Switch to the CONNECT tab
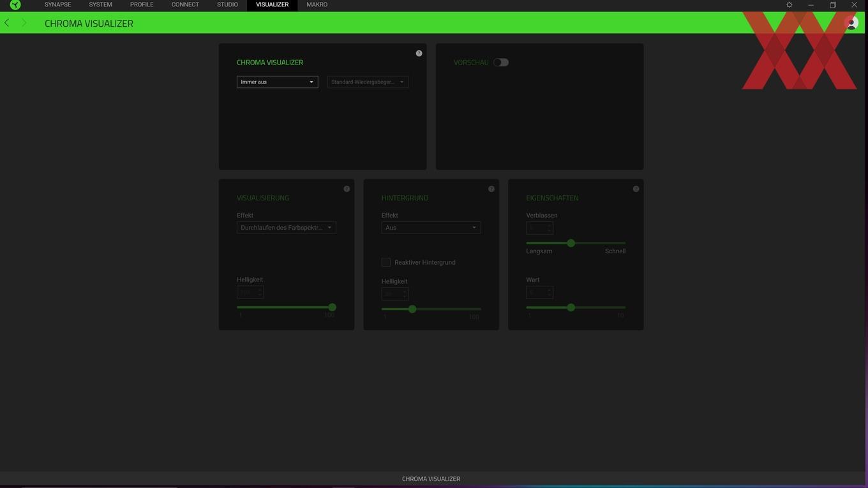Screen dimensions: 868x488 click(185, 4)
